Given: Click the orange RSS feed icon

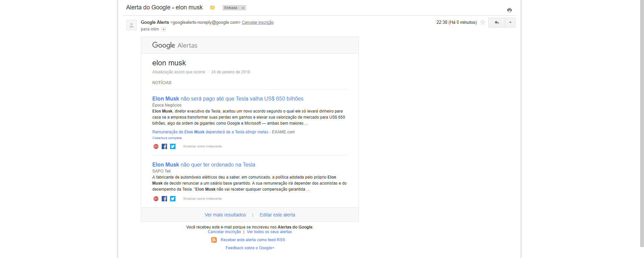Looking at the screenshot, I should (214, 240).
